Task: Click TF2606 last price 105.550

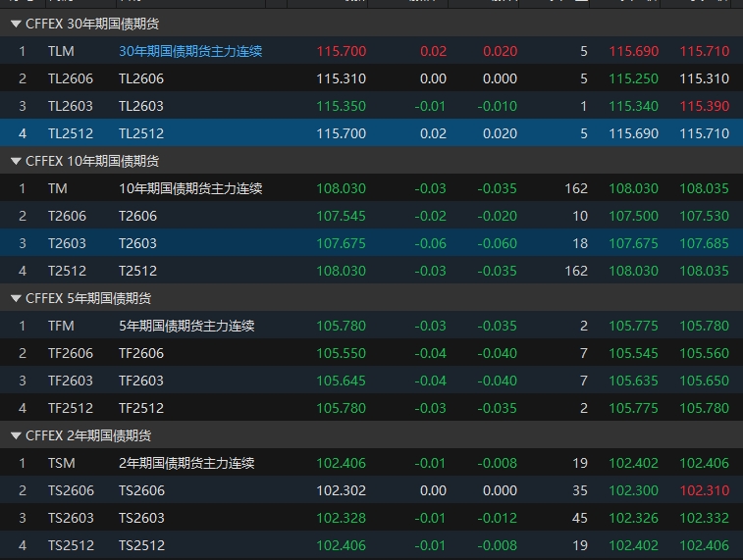Action: pos(342,353)
